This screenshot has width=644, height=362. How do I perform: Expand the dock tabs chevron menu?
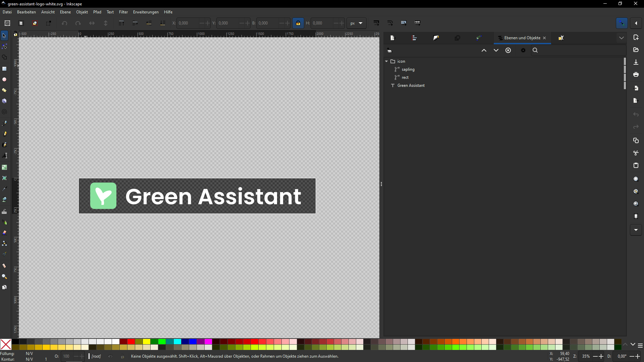[x=622, y=38]
